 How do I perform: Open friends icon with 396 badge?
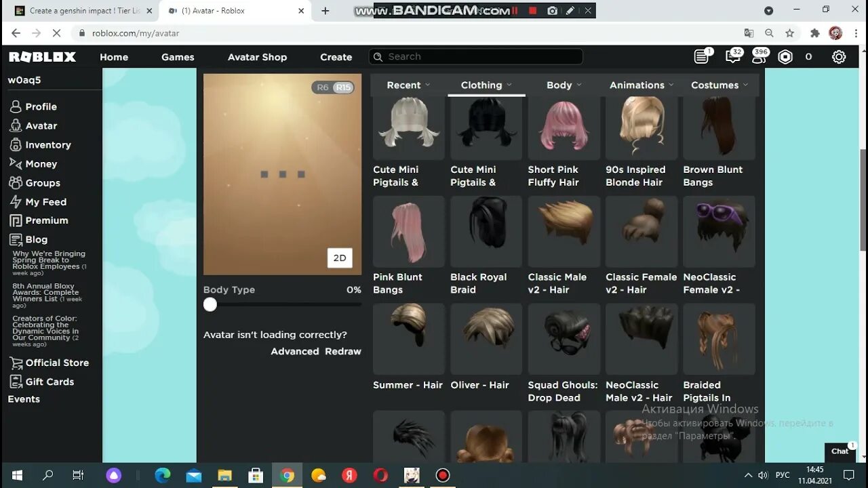tap(759, 57)
